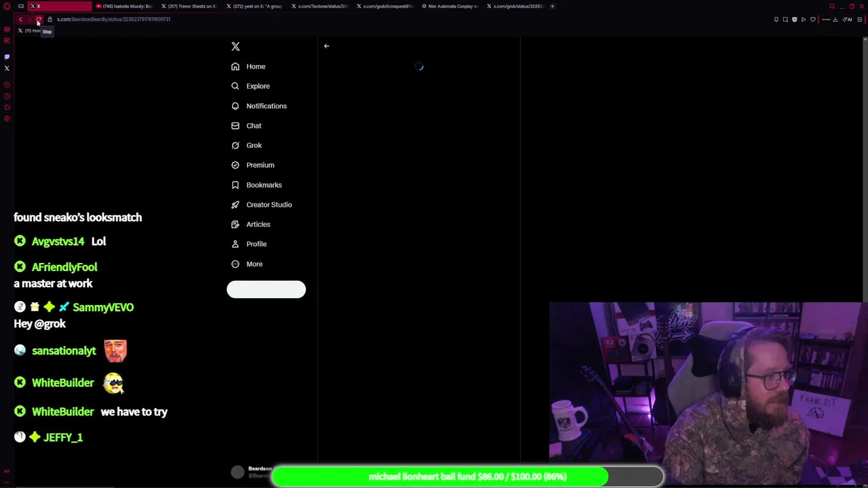
Task: Click the white Post button
Action: (x=266, y=289)
